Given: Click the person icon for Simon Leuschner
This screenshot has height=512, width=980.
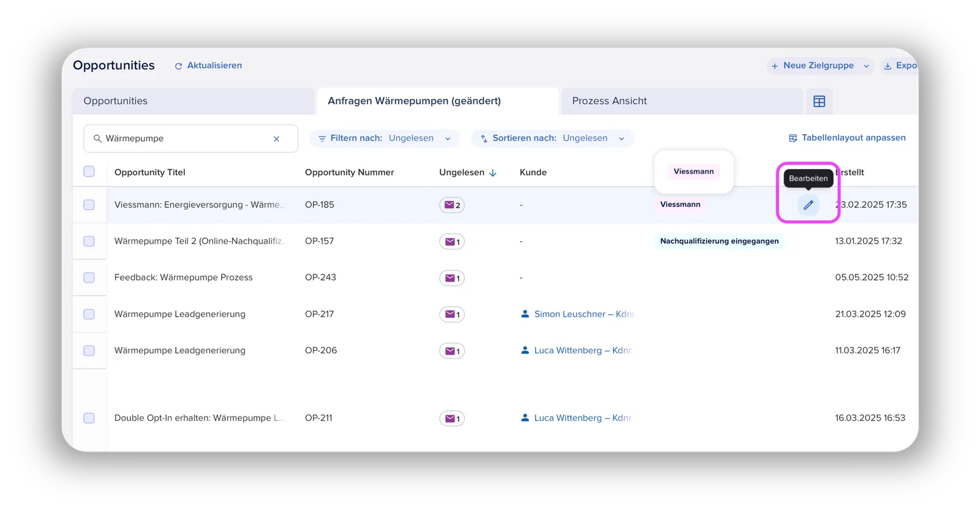Looking at the screenshot, I should tap(525, 314).
